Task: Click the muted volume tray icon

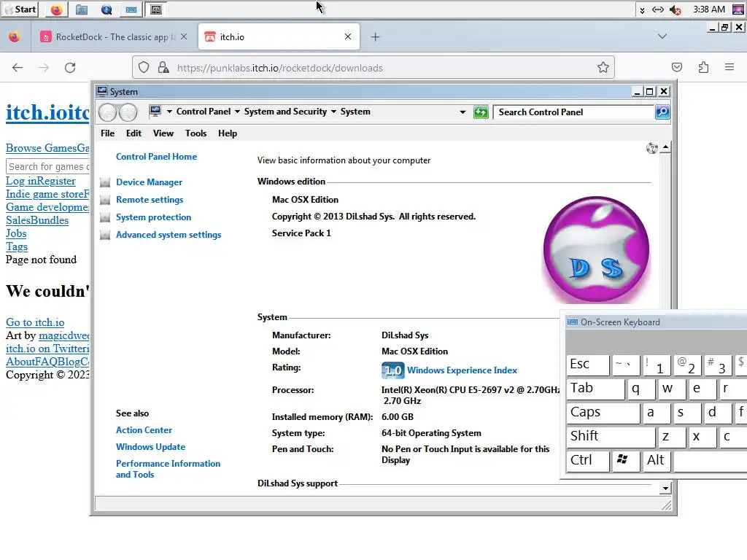Action: click(675, 9)
